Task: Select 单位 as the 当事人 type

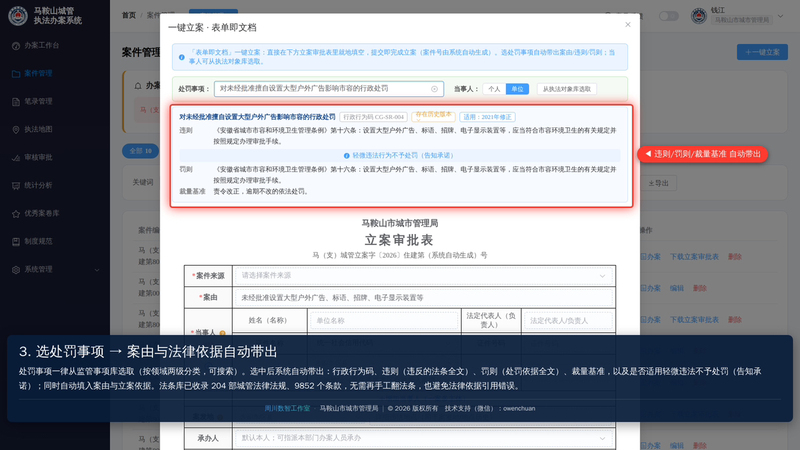Action: click(517, 89)
